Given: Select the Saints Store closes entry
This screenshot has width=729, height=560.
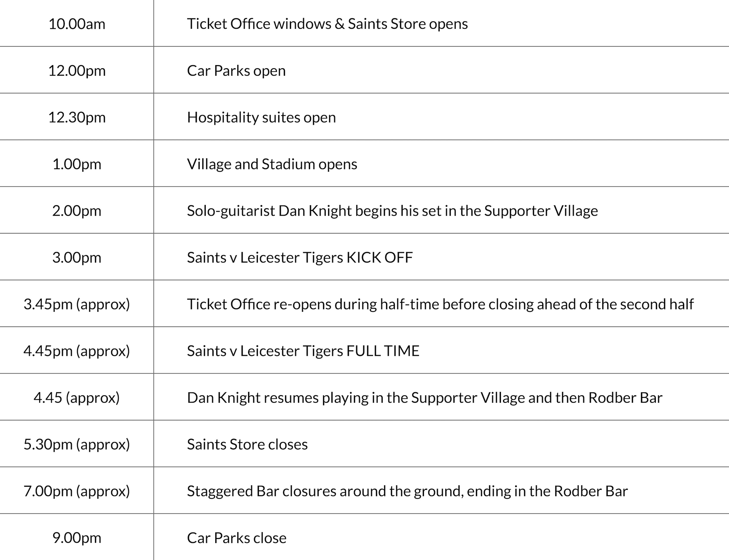Looking at the screenshot, I should pos(247,444).
